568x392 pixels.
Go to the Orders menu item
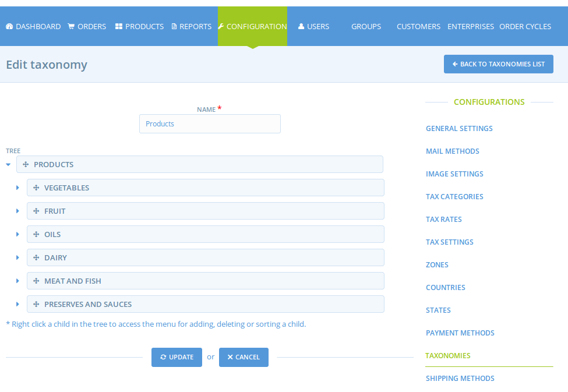point(87,26)
